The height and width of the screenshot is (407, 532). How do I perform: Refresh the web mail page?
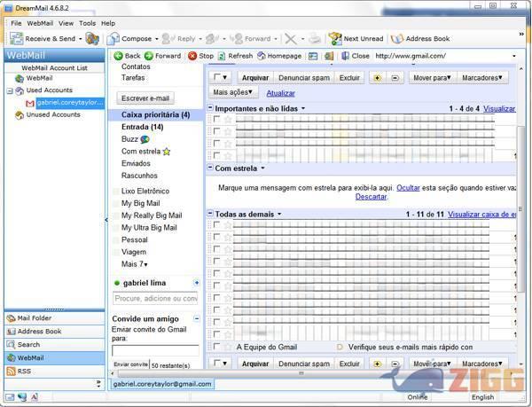[x=222, y=56]
